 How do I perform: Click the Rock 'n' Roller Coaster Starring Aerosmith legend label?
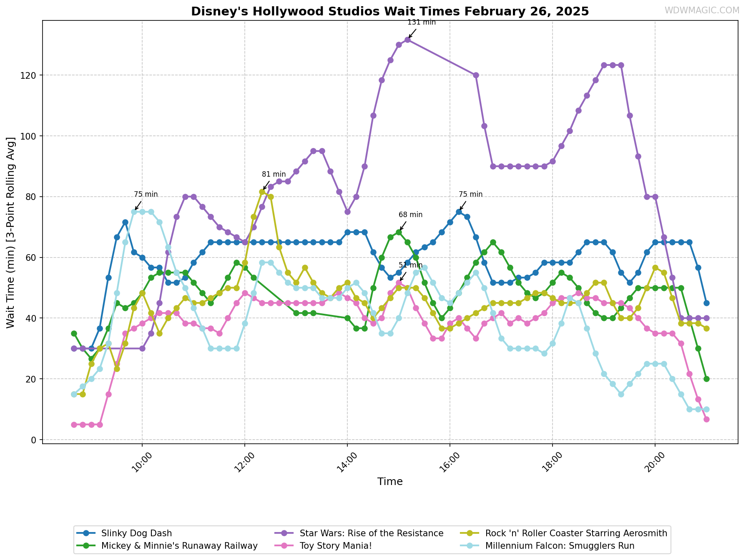(x=576, y=533)
